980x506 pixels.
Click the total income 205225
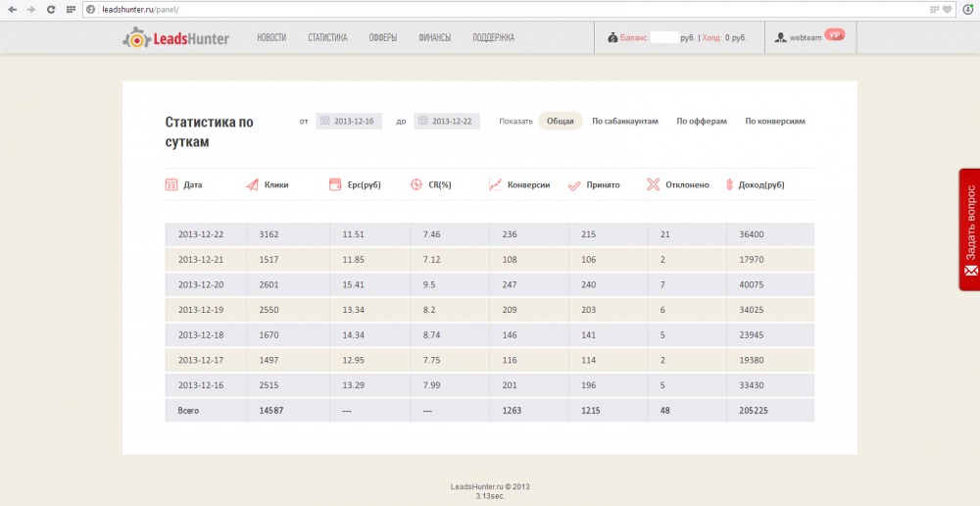click(754, 410)
